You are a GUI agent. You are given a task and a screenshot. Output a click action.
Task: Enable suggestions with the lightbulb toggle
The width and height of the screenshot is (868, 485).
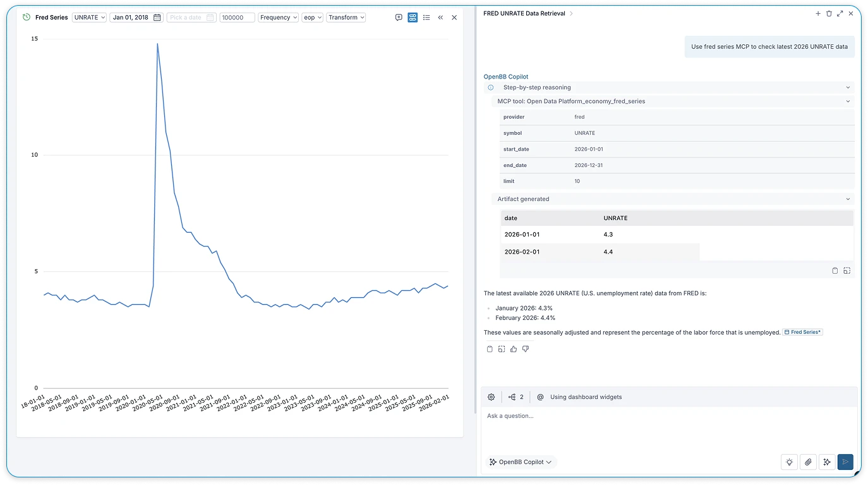tap(789, 462)
